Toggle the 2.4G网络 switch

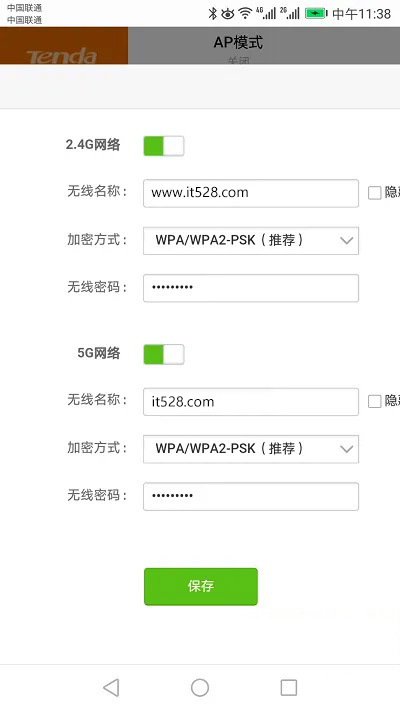tap(164, 146)
